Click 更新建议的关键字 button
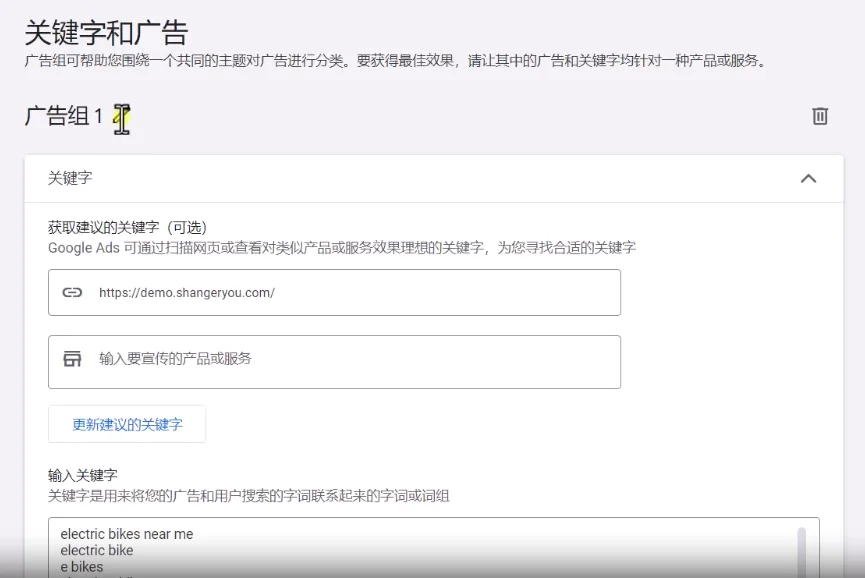 127,424
